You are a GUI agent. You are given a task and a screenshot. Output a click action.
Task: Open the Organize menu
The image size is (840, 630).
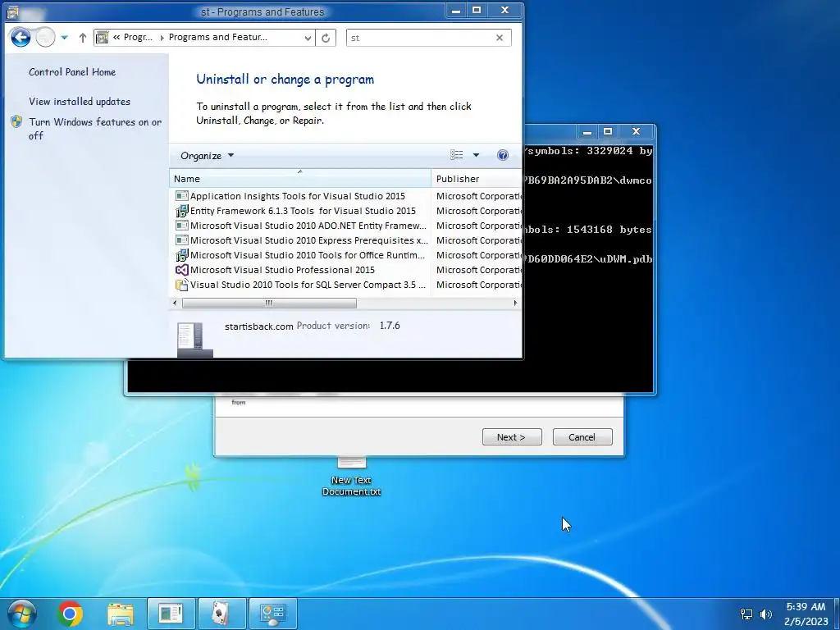[207, 155]
